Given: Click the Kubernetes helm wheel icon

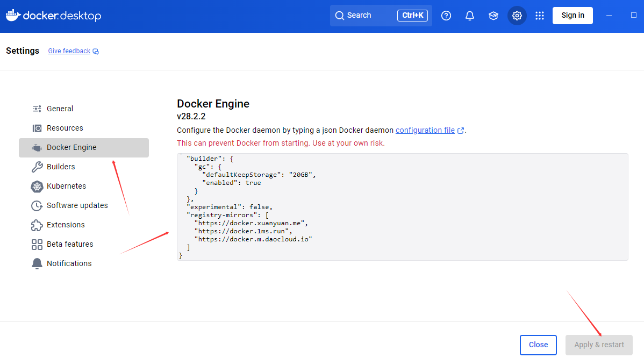Looking at the screenshot, I should pyautogui.click(x=37, y=187).
